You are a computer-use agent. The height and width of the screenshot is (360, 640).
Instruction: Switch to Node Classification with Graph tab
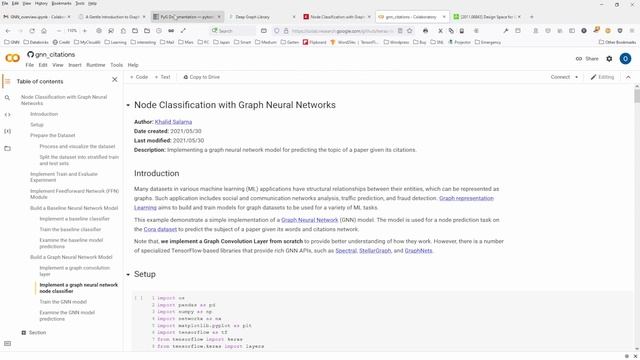[x=336, y=17]
